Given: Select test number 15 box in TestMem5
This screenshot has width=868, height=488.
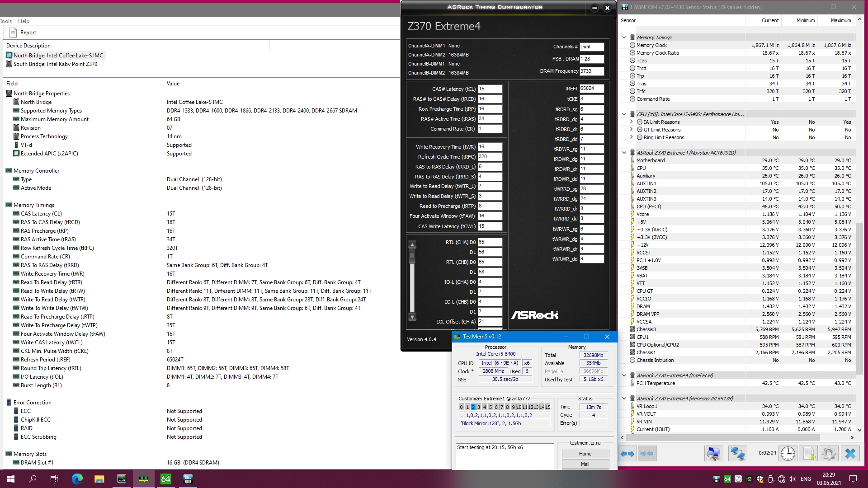Looking at the screenshot, I should click(547, 407).
